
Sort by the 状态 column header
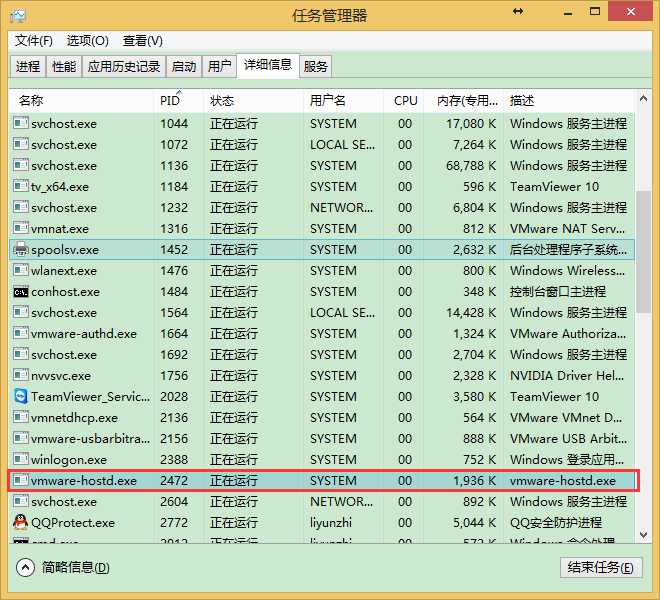[x=254, y=101]
